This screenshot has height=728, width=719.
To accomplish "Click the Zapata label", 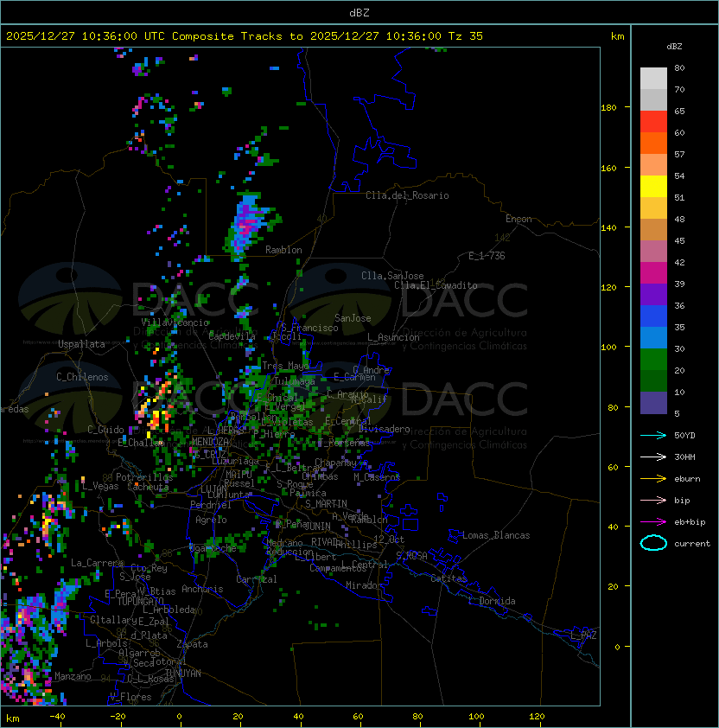I will point(192,644).
